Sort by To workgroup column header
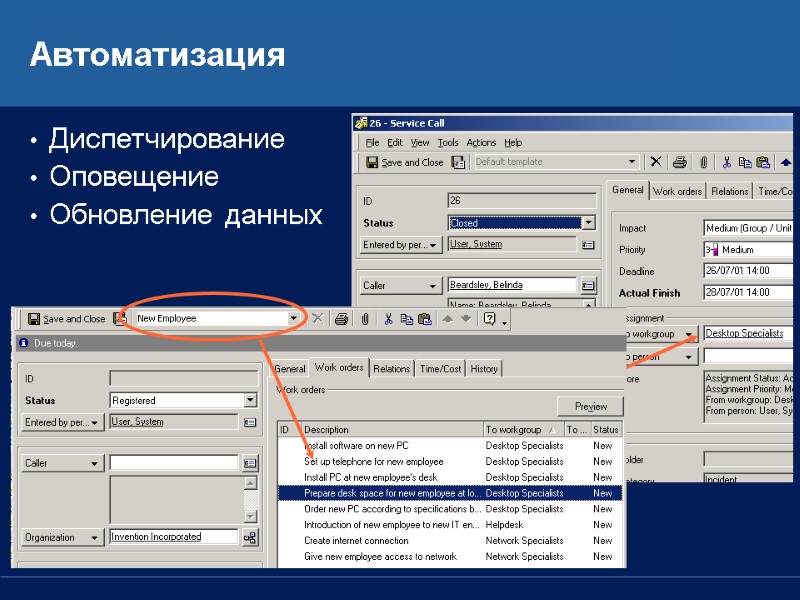Image resolution: width=800 pixels, height=600 pixels. pyautogui.click(x=523, y=430)
